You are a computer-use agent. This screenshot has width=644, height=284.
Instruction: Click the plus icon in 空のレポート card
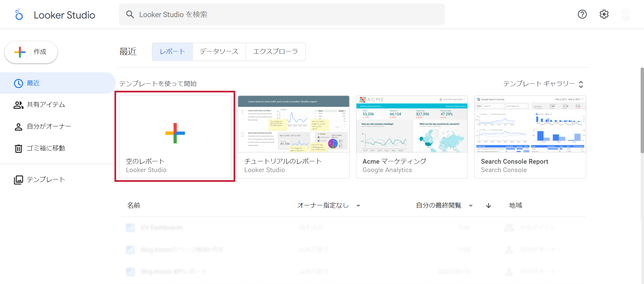[x=175, y=133]
